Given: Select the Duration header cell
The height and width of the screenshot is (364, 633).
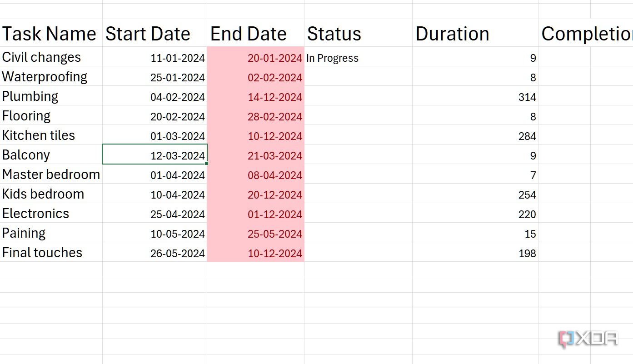Looking at the screenshot, I should click(x=452, y=34).
